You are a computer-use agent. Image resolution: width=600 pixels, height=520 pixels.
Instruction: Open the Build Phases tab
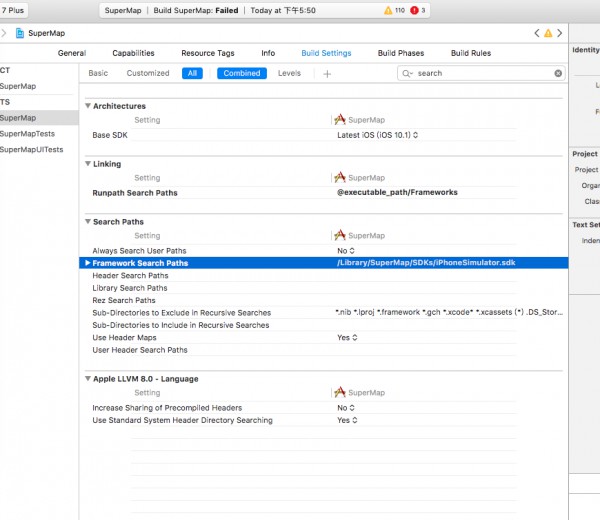click(x=401, y=53)
